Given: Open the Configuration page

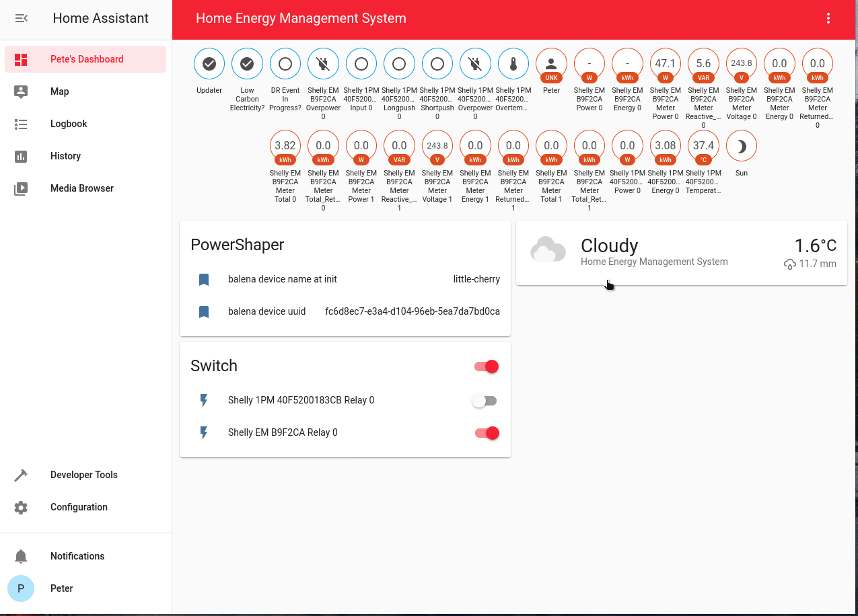Looking at the screenshot, I should click(85, 507).
